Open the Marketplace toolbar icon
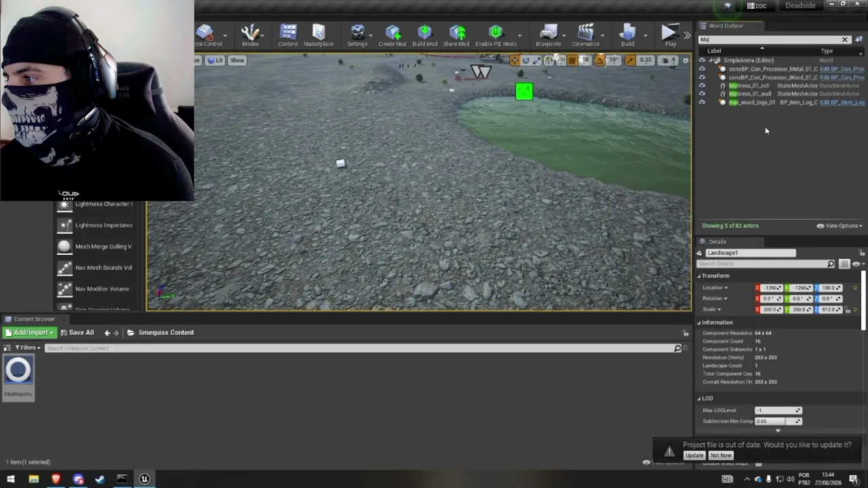 319,35
